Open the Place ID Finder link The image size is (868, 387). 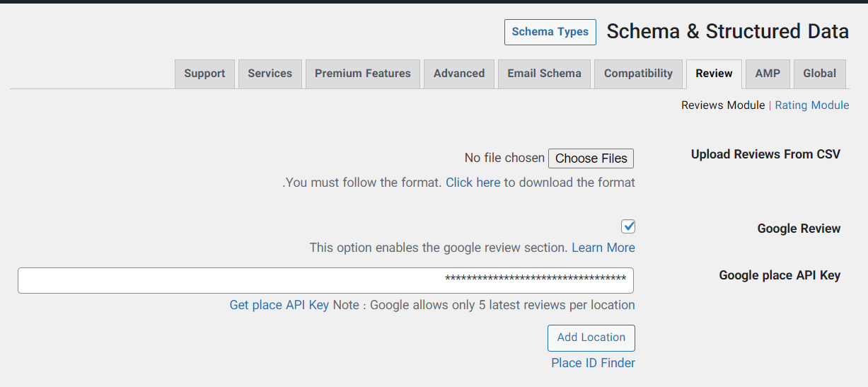click(x=593, y=363)
